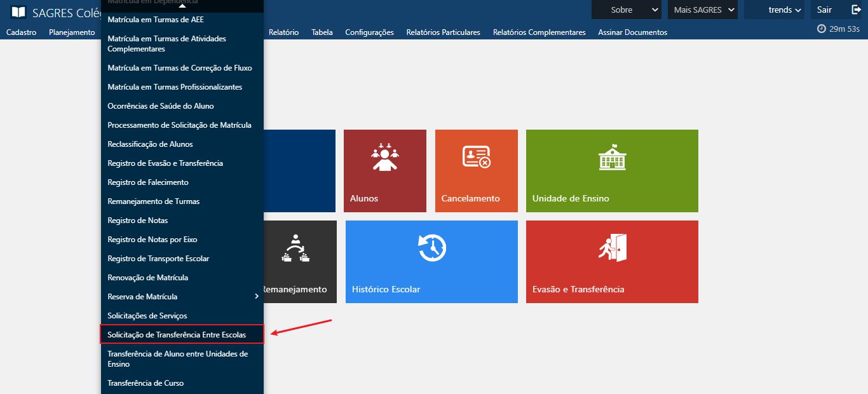
Task: Select Registro de Notas por Eixo
Action: coord(182,240)
